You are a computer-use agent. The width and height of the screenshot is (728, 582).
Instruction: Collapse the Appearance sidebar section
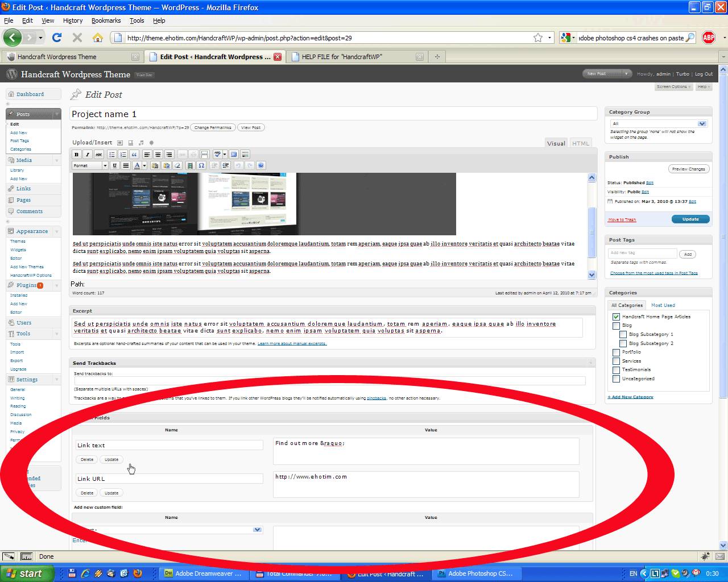[x=57, y=231]
